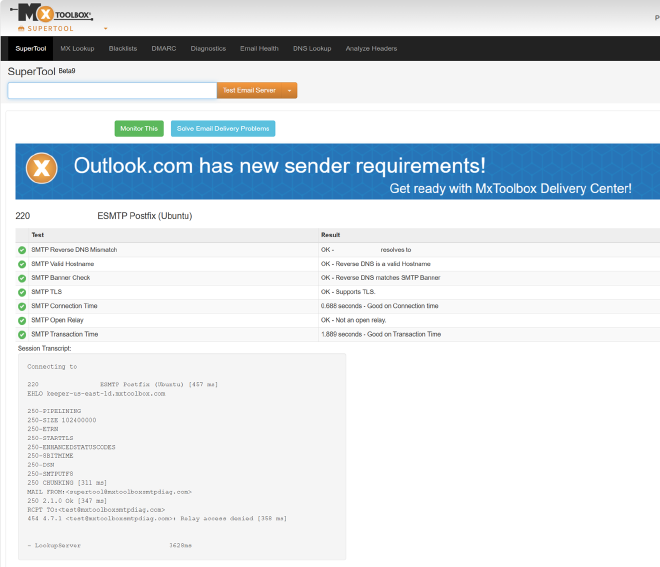
Task: Switch to the DMARC tab
Action: click(x=164, y=48)
